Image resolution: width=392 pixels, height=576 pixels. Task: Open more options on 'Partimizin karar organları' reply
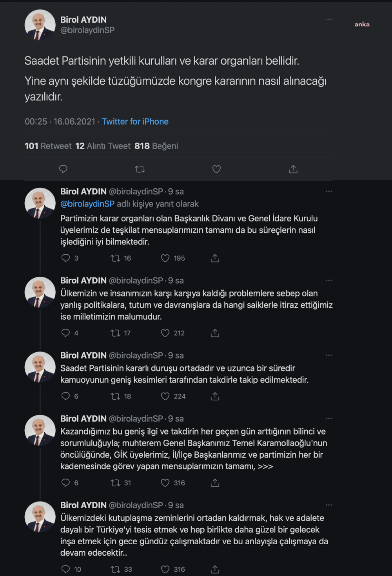(x=328, y=192)
